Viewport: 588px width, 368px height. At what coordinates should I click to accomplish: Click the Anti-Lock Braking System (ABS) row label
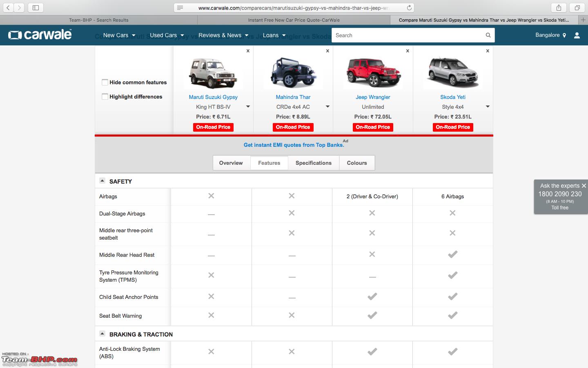129,352
